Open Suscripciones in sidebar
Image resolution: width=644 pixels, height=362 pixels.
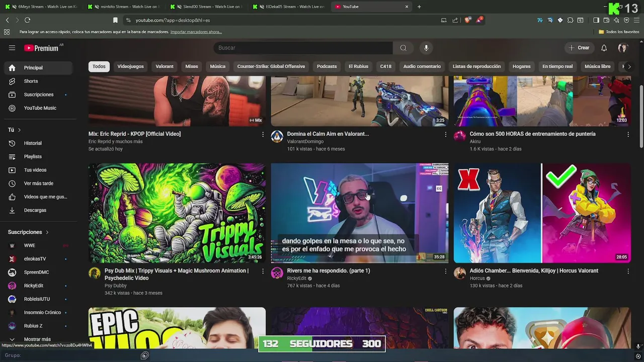38,95
